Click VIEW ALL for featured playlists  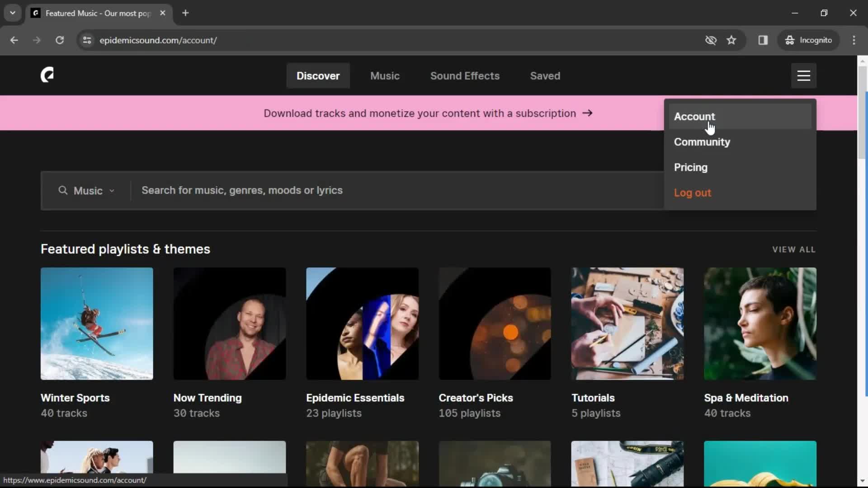[794, 249]
